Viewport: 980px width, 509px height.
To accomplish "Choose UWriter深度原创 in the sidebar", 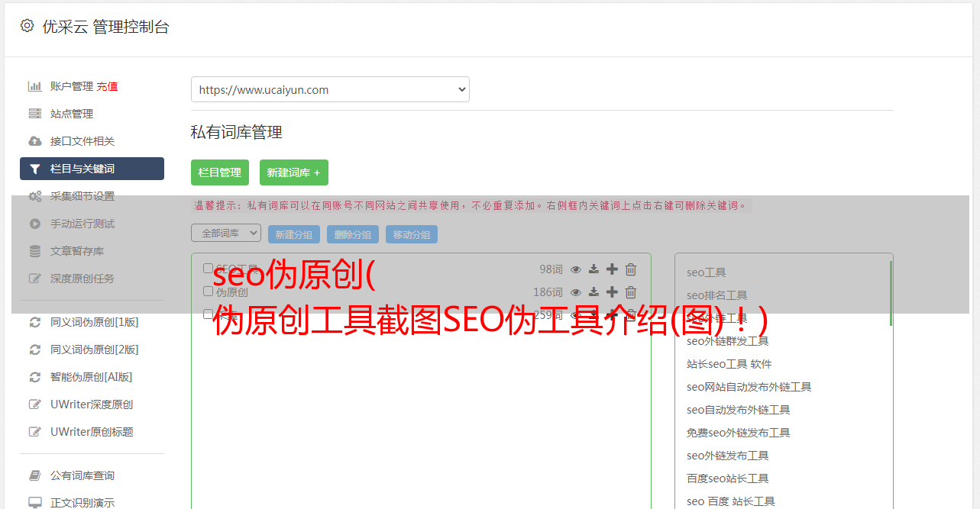I will (92, 404).
